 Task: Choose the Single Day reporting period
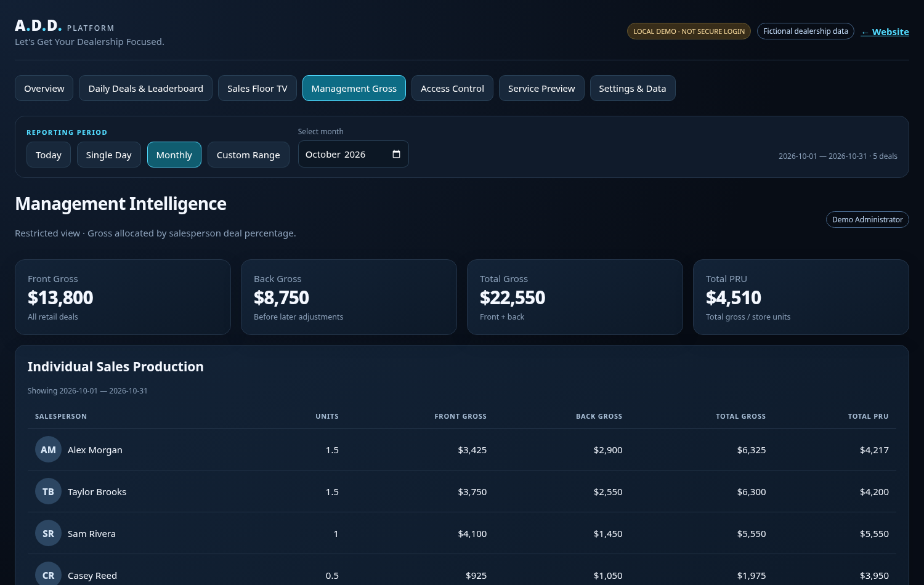click(x=109, y=155)
